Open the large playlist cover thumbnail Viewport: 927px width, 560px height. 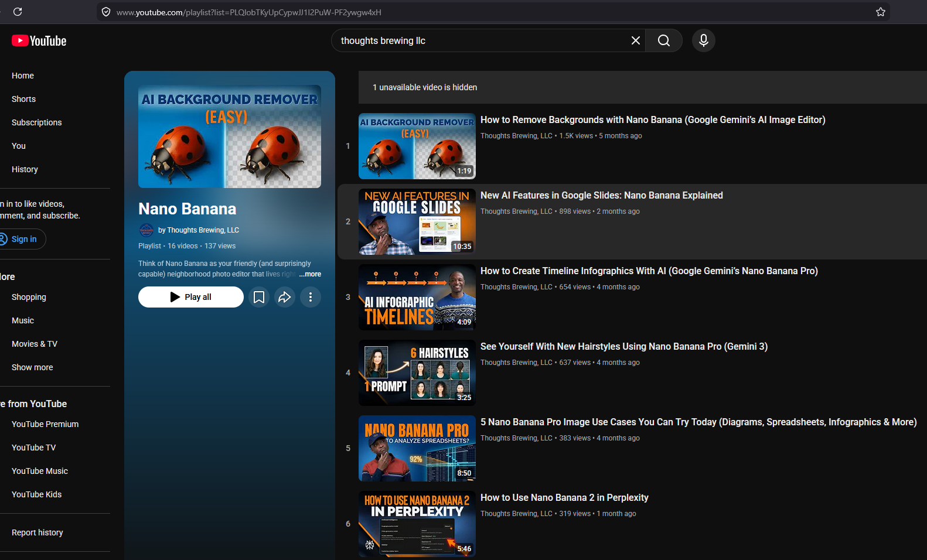pyautogui.click(x=230, y=136)
